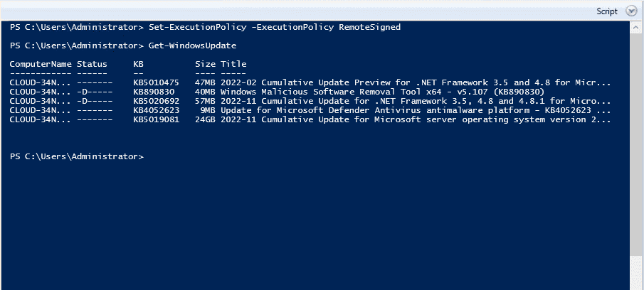
Task: Click the Title column header
Action: (x=233, y=64)
